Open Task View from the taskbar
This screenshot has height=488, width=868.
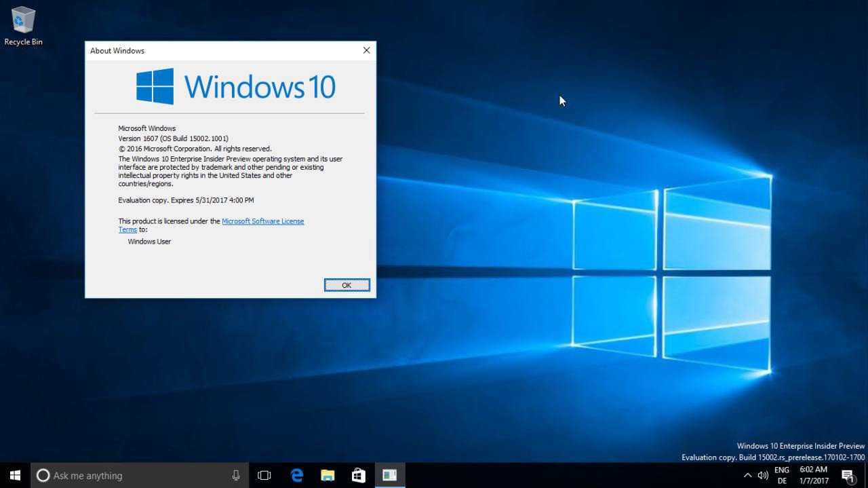[264, 475]
